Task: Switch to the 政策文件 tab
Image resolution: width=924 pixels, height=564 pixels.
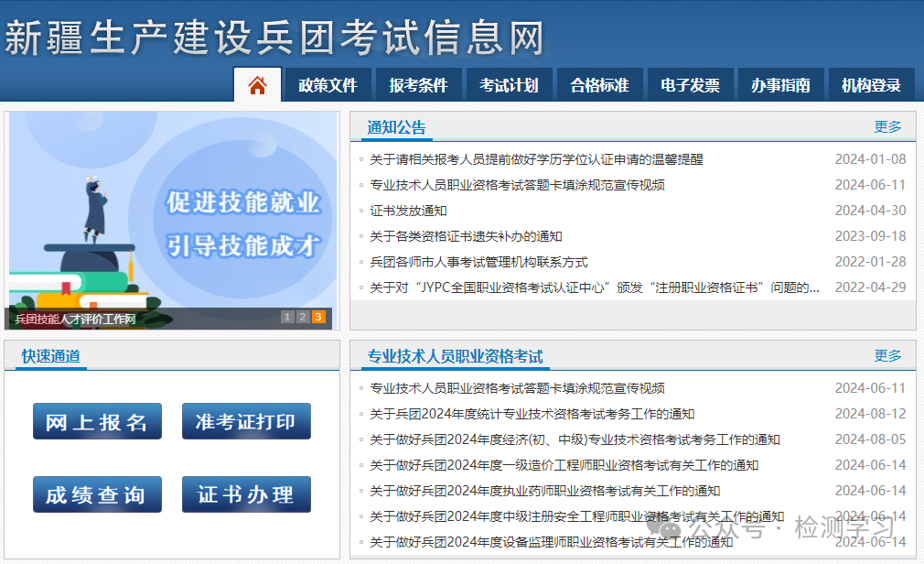Action: (328, 83)
